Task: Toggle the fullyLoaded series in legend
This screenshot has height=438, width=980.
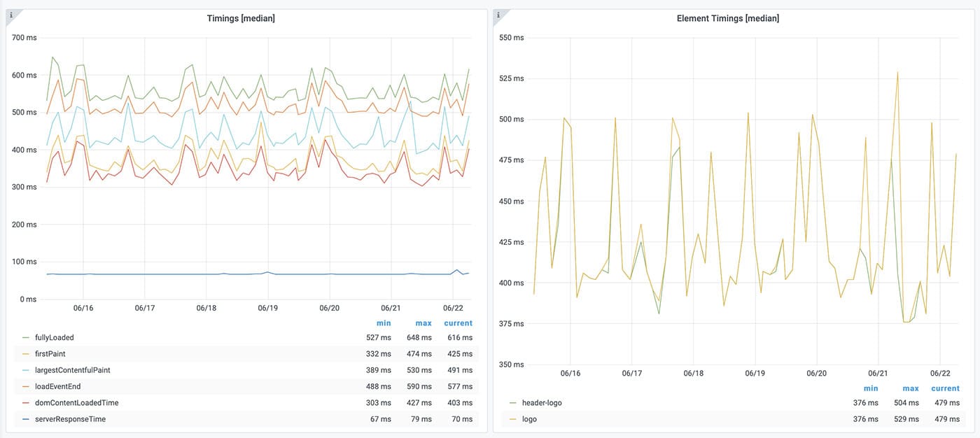Action: pyautogui.click(x=54, y=337)
